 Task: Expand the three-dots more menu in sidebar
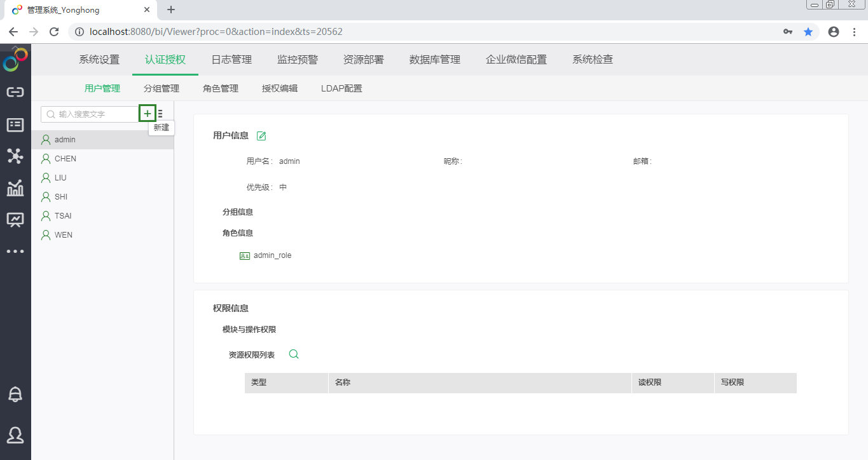click(x=15, y=252)
